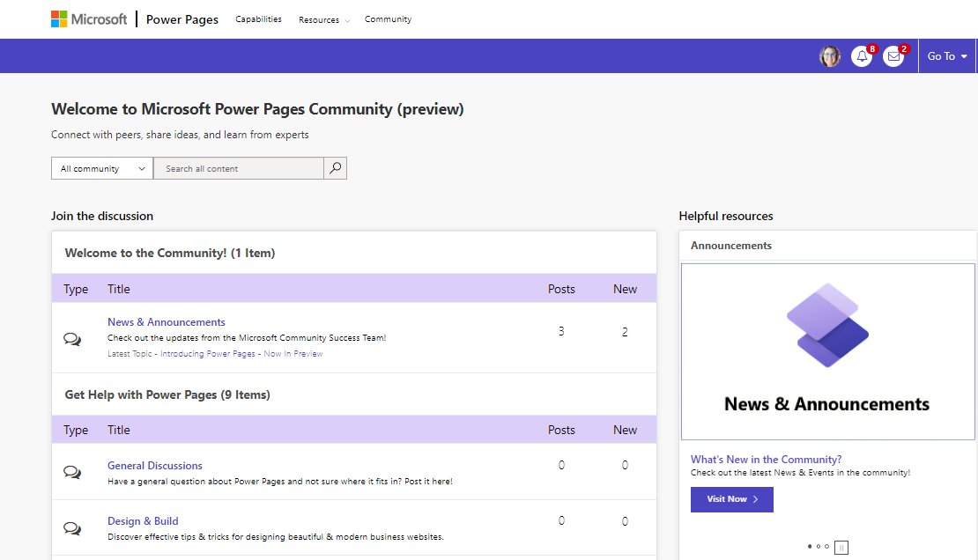Click inside the Search all content field
This screenshot has height=560, width=978.
click(238, 167)
